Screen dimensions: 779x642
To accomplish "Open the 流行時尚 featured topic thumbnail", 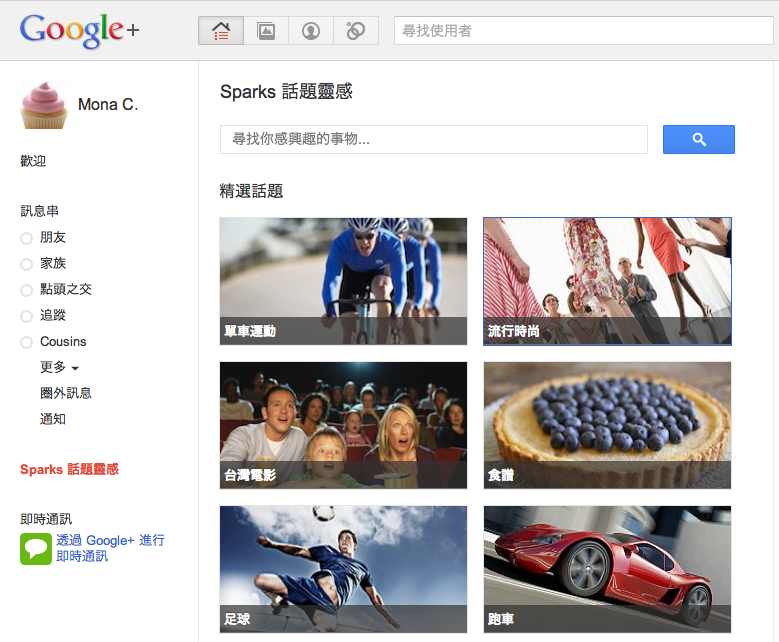I will pos(607,281).
